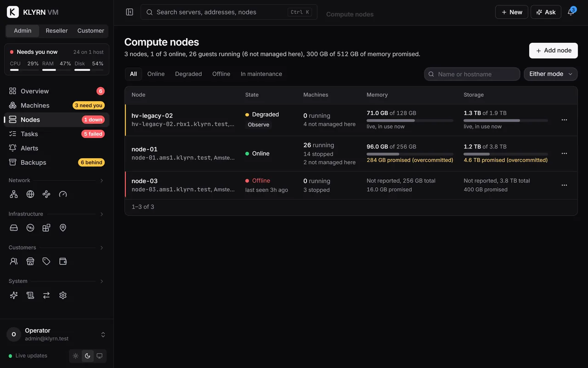Switch to dark theme with moon icon
The image size is (588, 368).
tap(88, 356)
